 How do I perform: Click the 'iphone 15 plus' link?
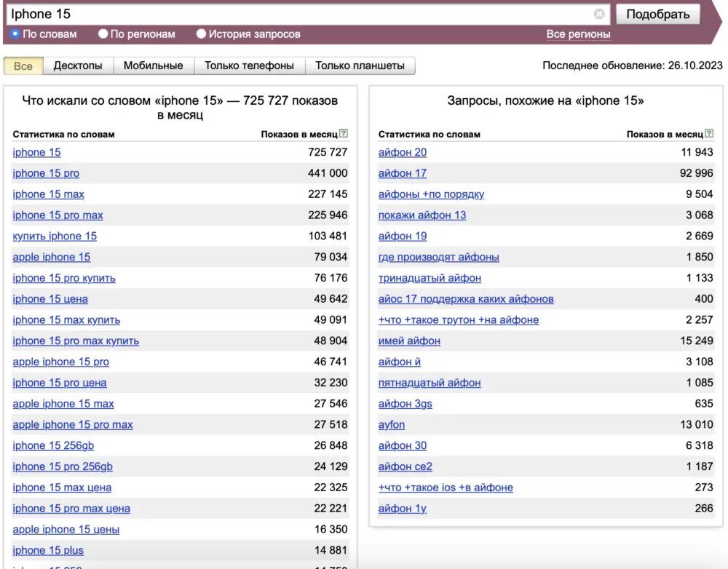48,551
